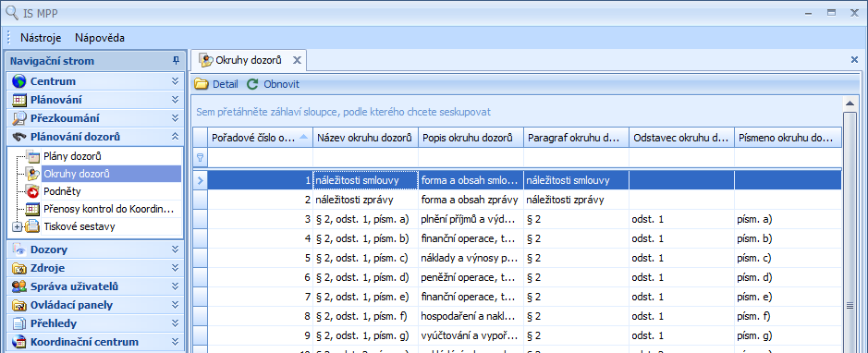The width and height of the screenshot is (868, 353).
Task: Select the '§ 2, odst. 1, písm. a)' cell
Action: click(365, 219)
